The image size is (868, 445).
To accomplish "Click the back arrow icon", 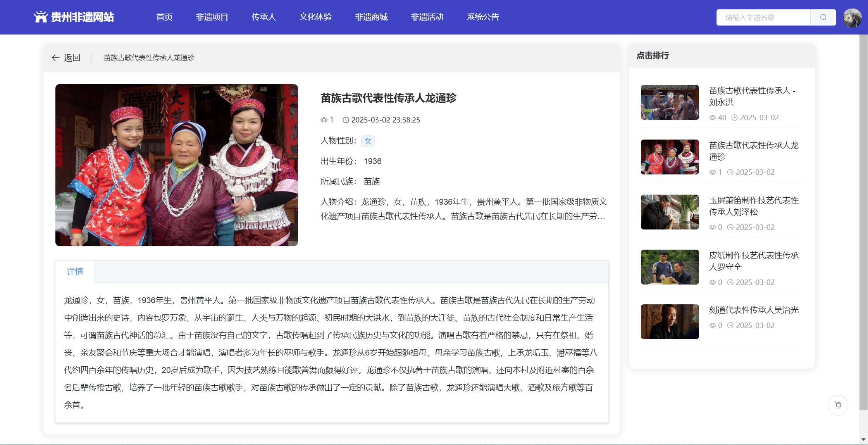I will 55,58.
